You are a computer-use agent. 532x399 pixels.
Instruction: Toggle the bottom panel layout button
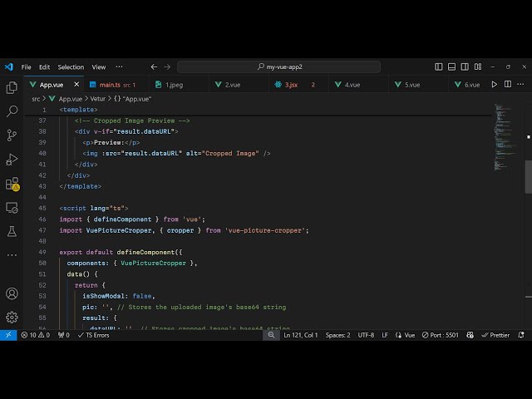click(x=451, y=66)
